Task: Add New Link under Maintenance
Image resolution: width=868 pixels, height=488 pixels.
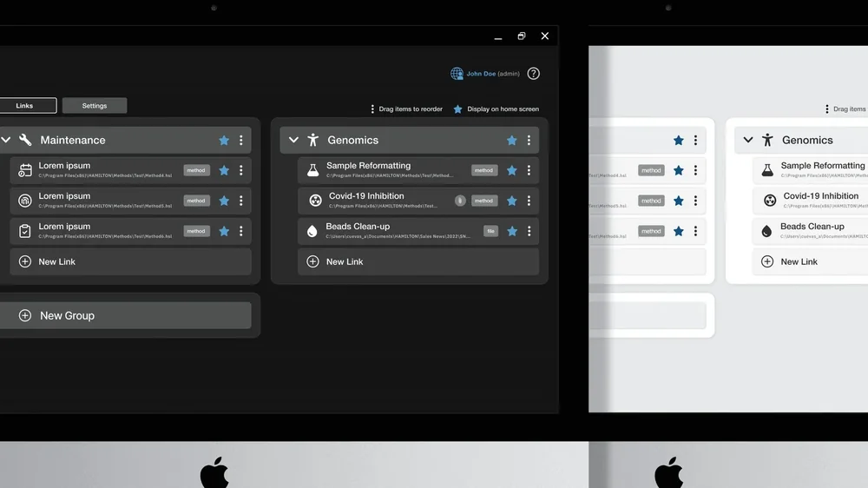Action: click(130, 261)
